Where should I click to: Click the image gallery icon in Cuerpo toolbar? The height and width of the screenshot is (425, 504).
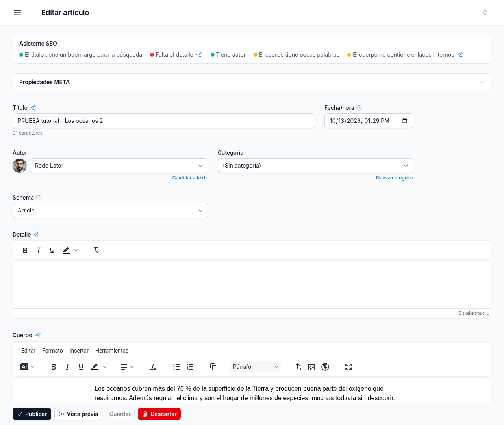click(311, 367)
